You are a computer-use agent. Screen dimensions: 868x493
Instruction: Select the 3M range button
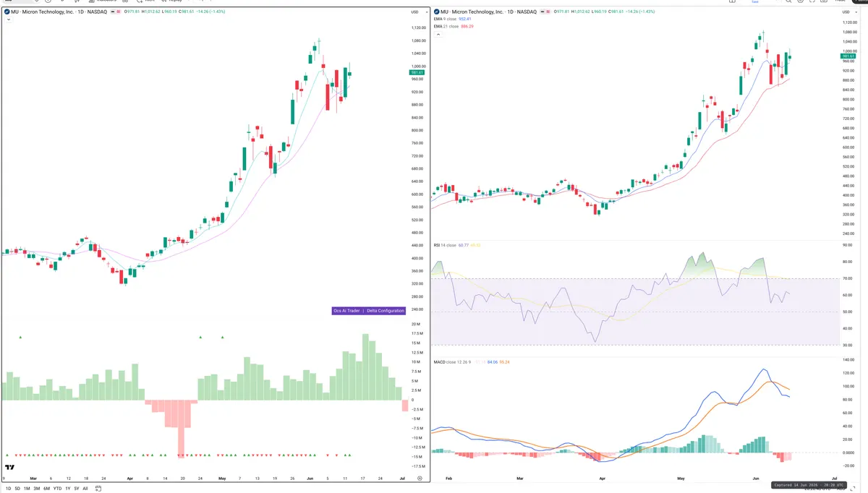(x=37, y=489)
